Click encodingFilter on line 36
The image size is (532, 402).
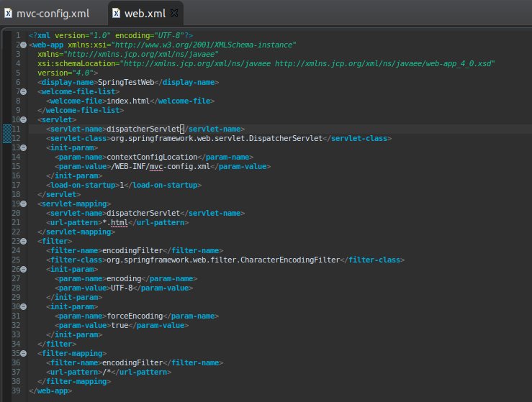[x=132, y=362]
